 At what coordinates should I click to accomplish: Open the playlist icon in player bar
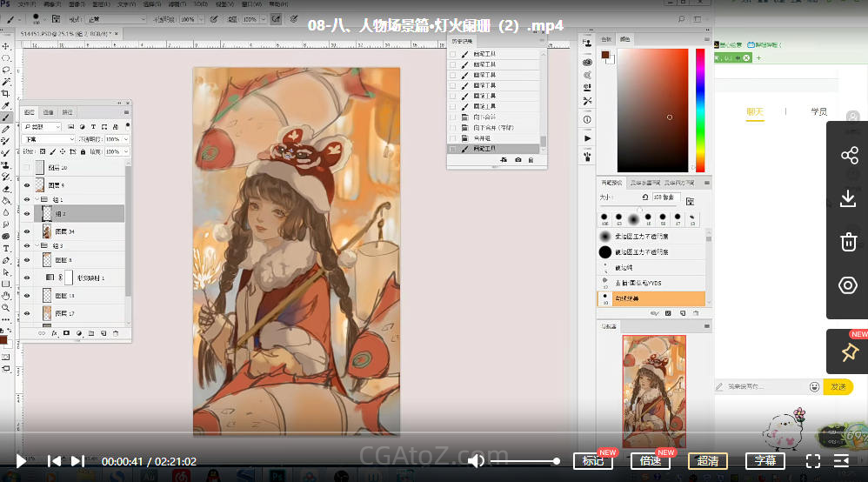pyautogui.click(x=842, y=461)
